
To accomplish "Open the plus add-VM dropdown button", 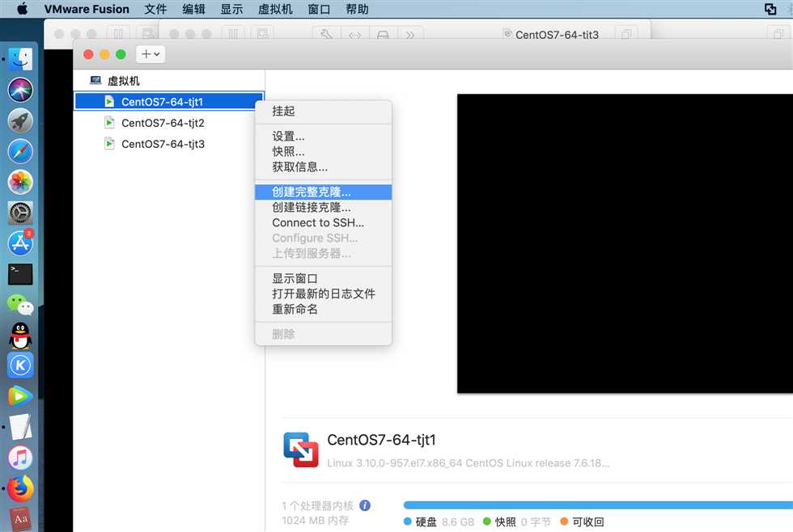I will pos(151,54).
